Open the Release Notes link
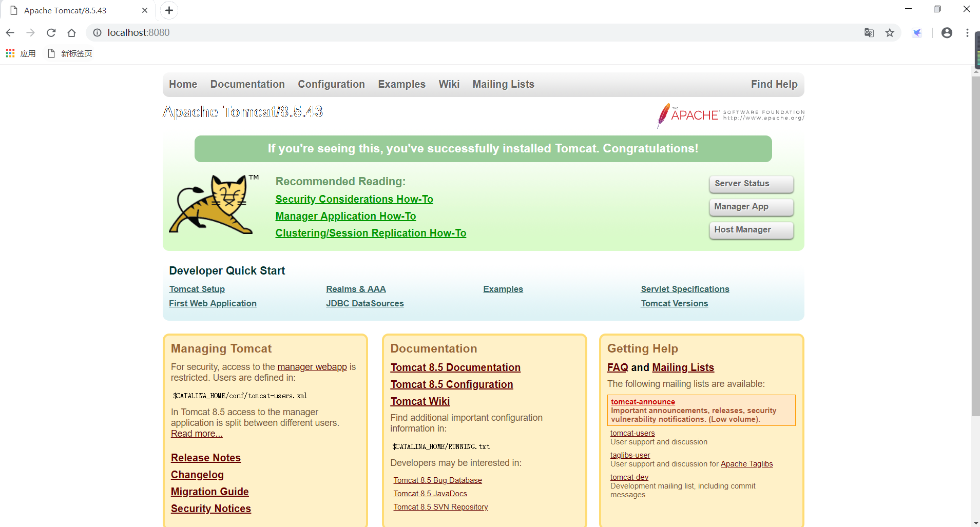This screenshot has width=980, height=527. 206,458
